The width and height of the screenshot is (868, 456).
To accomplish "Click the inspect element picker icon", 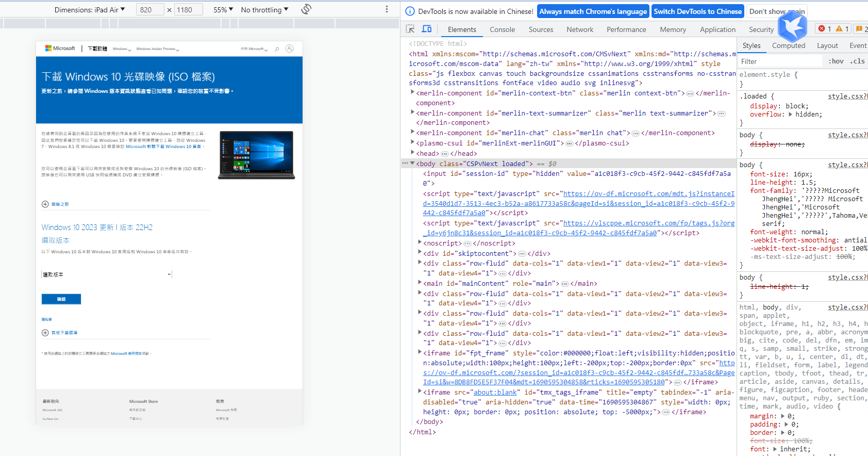I will coord(410,29).
